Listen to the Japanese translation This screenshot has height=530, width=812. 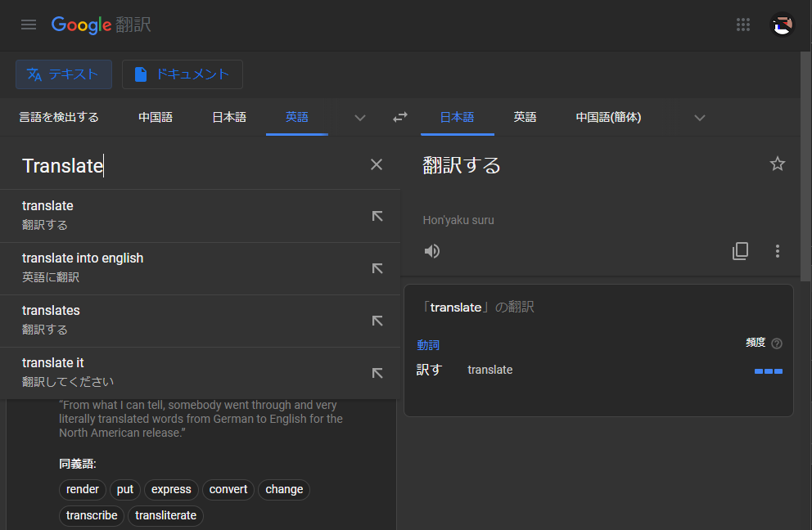(x=432, y=251)
